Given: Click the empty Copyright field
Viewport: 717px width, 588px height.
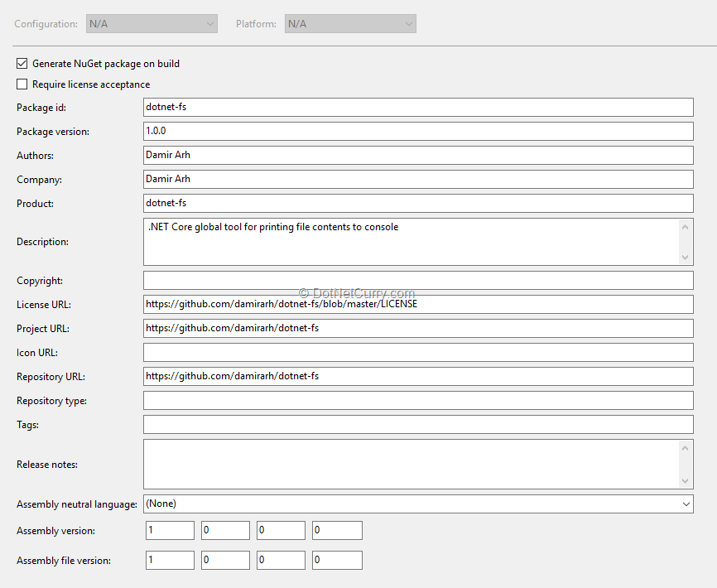Looking at the screenshot, I should (418, 280).
